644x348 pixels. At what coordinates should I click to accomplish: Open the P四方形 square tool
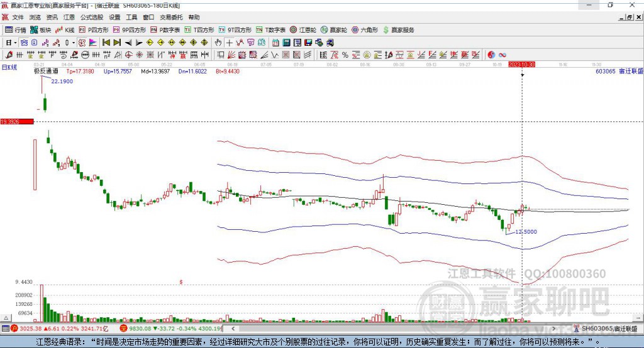94,30
